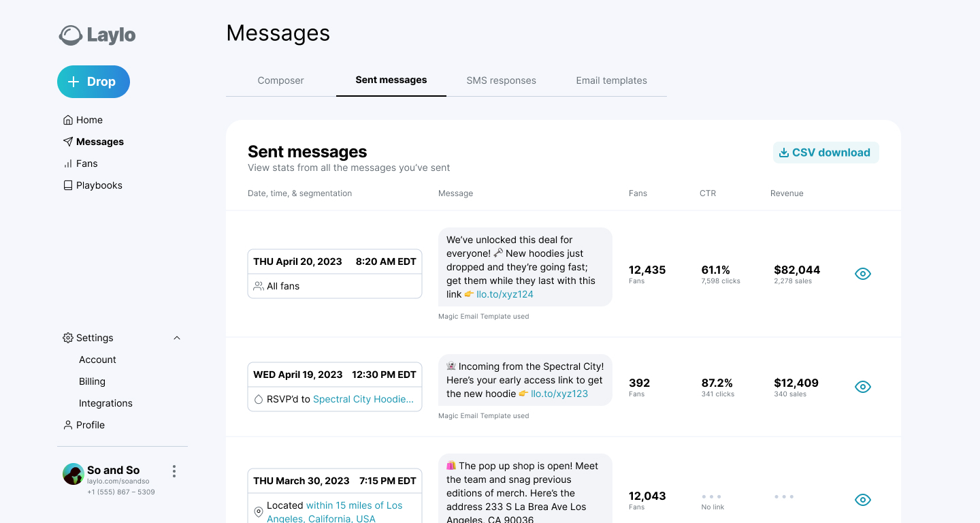Screen dimensions: 980x523
Task: View details of April 19 message
Action: (863, 387)
